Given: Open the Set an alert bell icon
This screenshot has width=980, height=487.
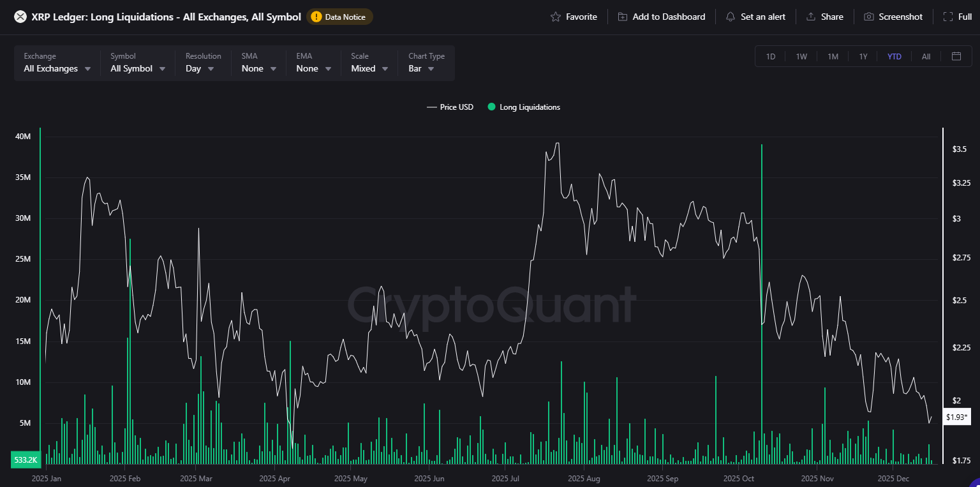Looking at the screenshot, I should pyautogui.click(x=731, y=17).
